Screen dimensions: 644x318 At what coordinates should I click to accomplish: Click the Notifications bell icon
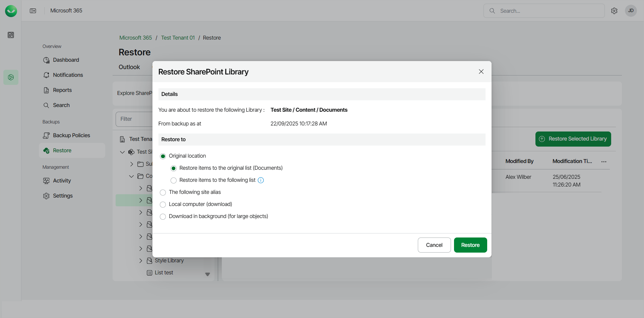(46, 75)
